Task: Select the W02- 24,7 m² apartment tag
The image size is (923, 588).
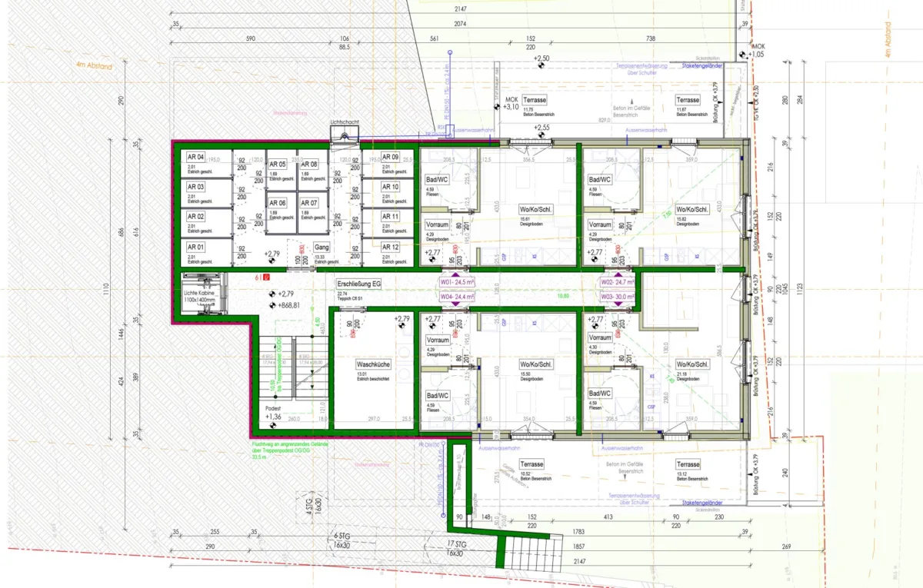Action: pos(618,282)
